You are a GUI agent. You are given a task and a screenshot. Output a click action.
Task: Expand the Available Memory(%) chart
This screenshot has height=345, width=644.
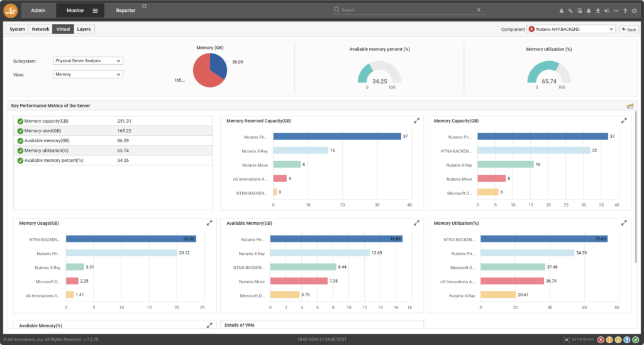click(209, 325)
